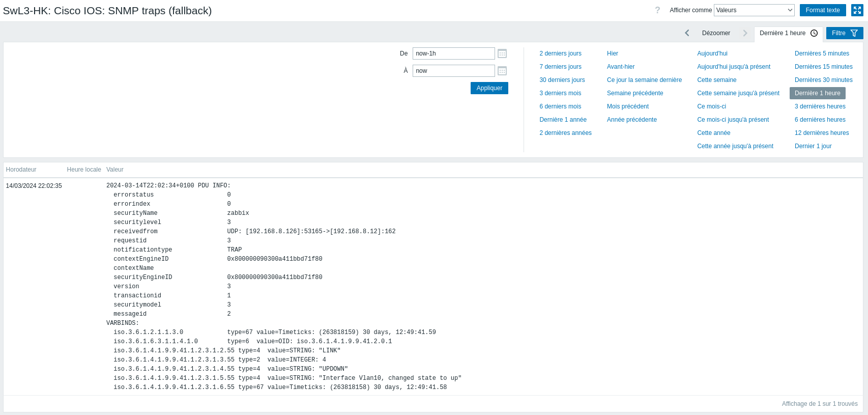Choose Semaine précédente time range

634,93
